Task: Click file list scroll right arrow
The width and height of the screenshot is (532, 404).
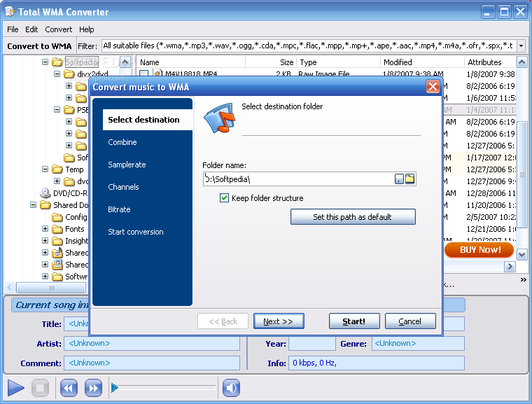Action: point(510,267)
